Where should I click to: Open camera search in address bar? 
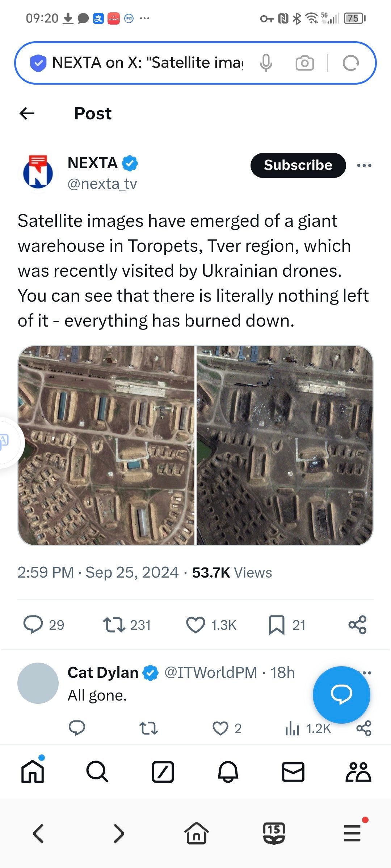[305, 63]
